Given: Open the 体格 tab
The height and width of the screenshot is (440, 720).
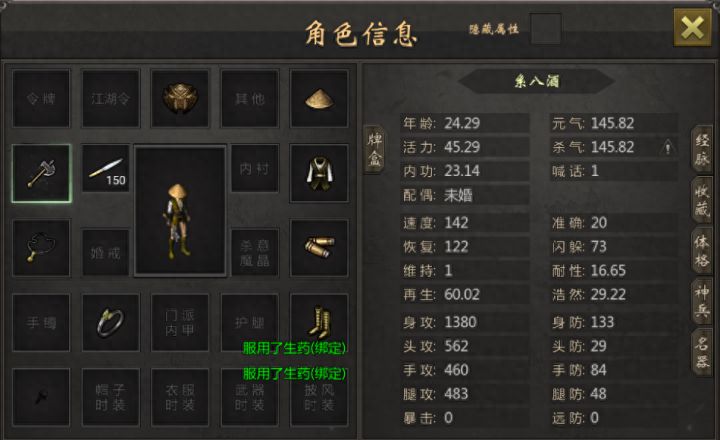Looking at the screenshot, I should 702,251.
